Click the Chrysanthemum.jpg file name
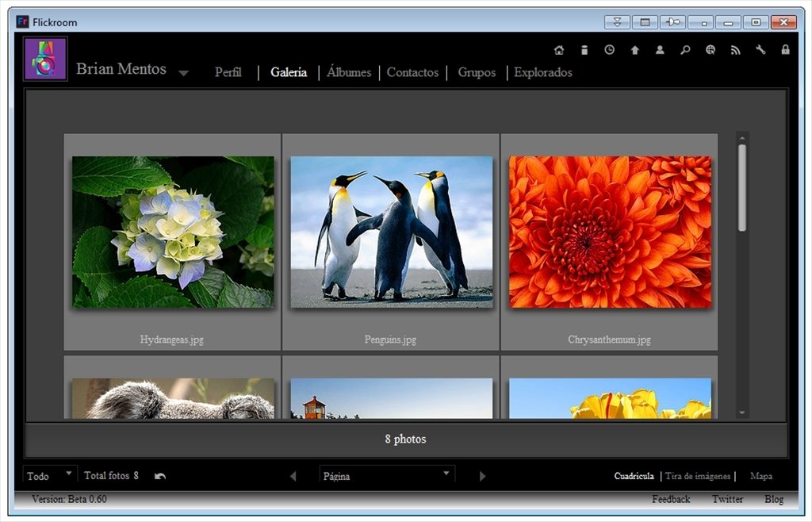The image size is (812, 522). click(609, 340)
